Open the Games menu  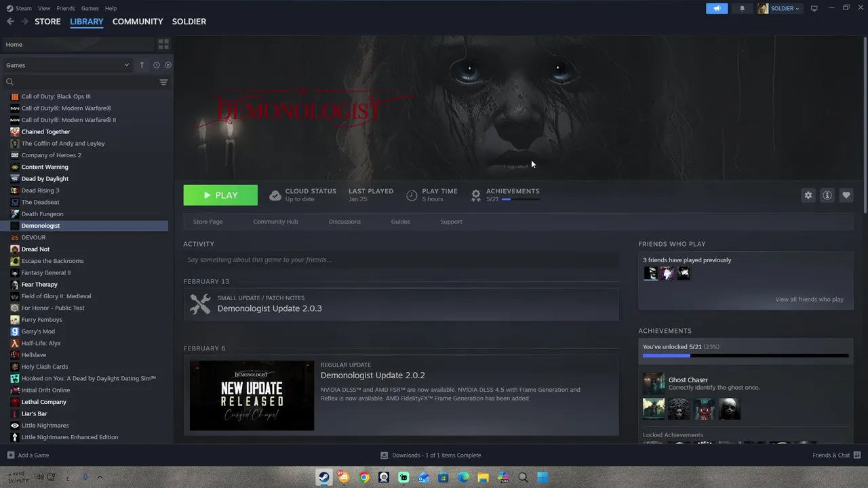90,8
